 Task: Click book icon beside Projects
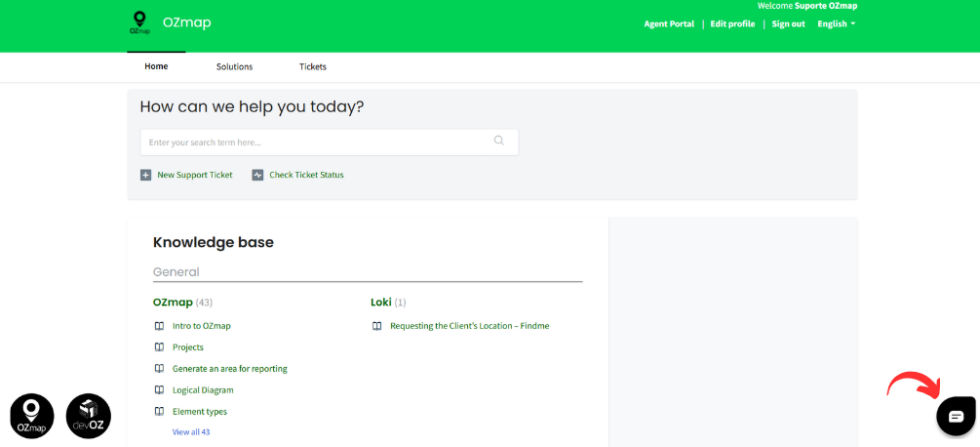coord(159,347)
